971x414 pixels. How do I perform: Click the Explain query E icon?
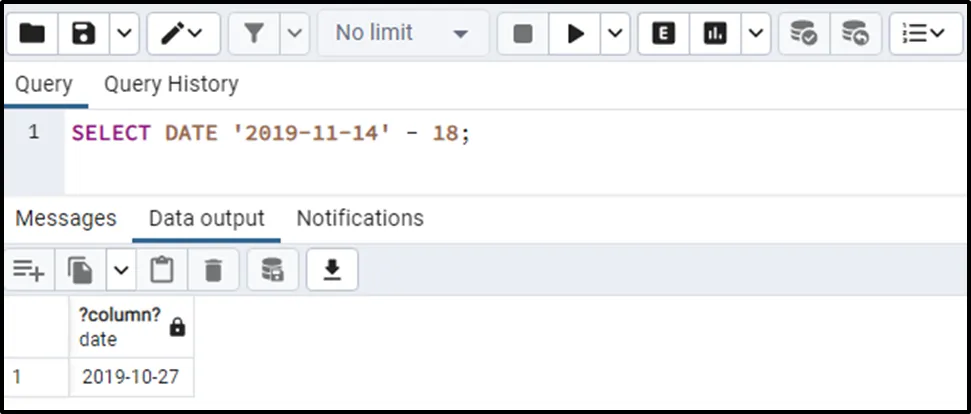pos(663,34)
